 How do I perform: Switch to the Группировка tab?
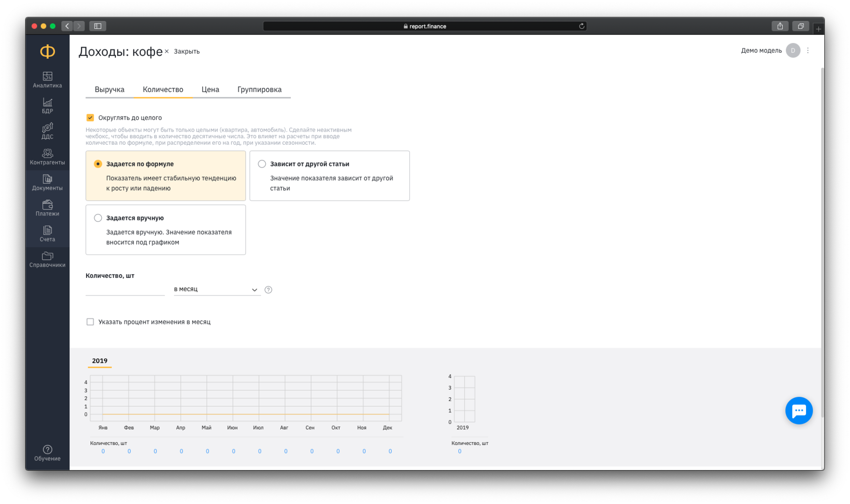(260, 90)
